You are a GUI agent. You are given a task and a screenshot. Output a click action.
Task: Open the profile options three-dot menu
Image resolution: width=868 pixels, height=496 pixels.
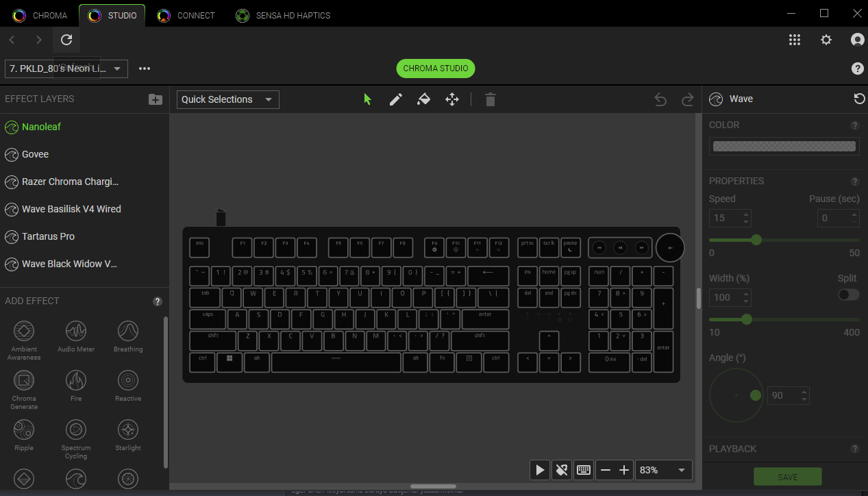point(144,69)
